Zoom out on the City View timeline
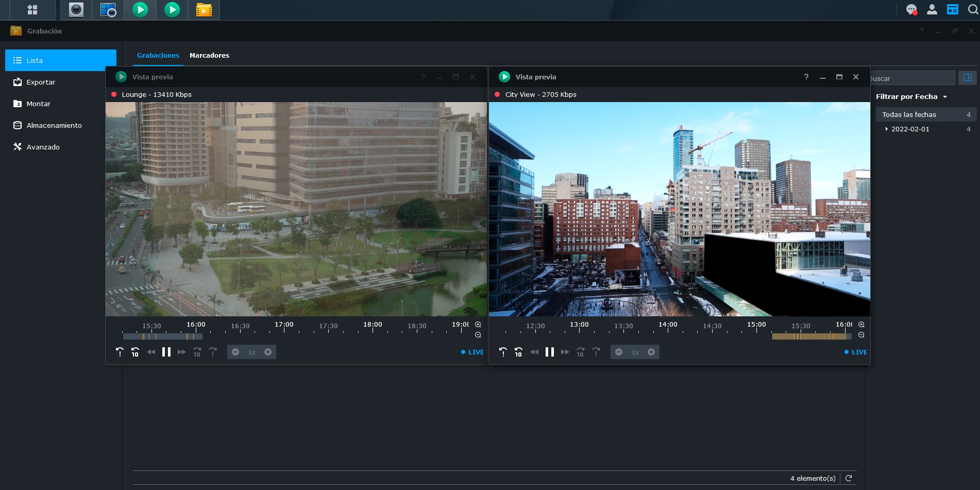 tap(861, 335)
